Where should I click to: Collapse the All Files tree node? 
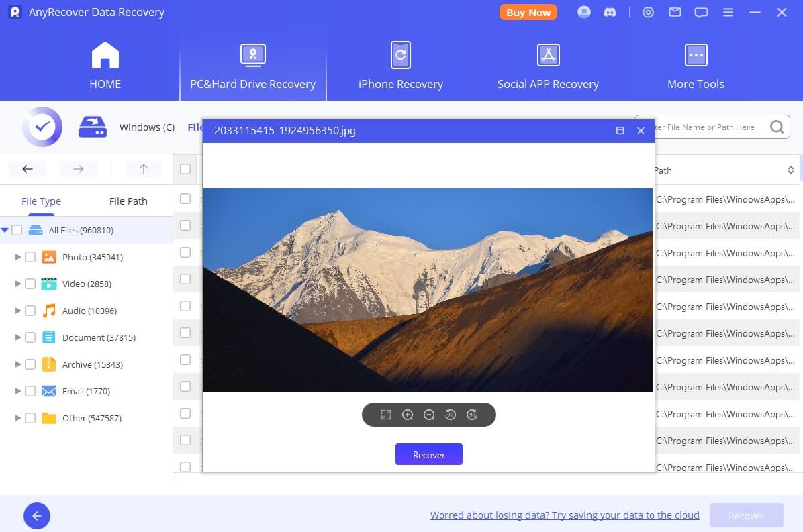pos(5,230)
